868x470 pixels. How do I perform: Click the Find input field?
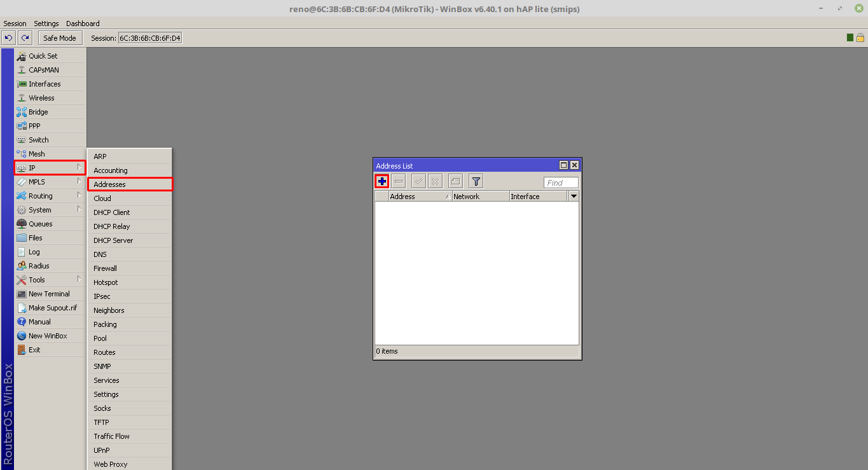pos(560,183)
